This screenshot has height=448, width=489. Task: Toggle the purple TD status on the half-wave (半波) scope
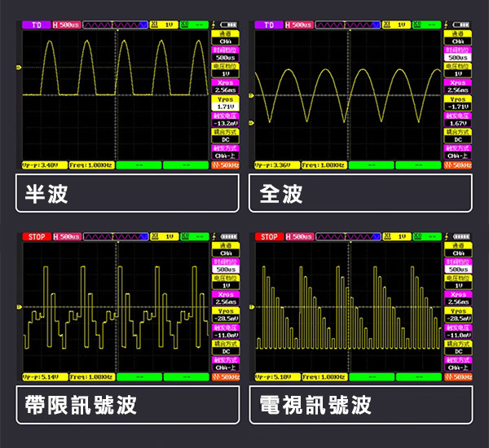tap(37, 24)
